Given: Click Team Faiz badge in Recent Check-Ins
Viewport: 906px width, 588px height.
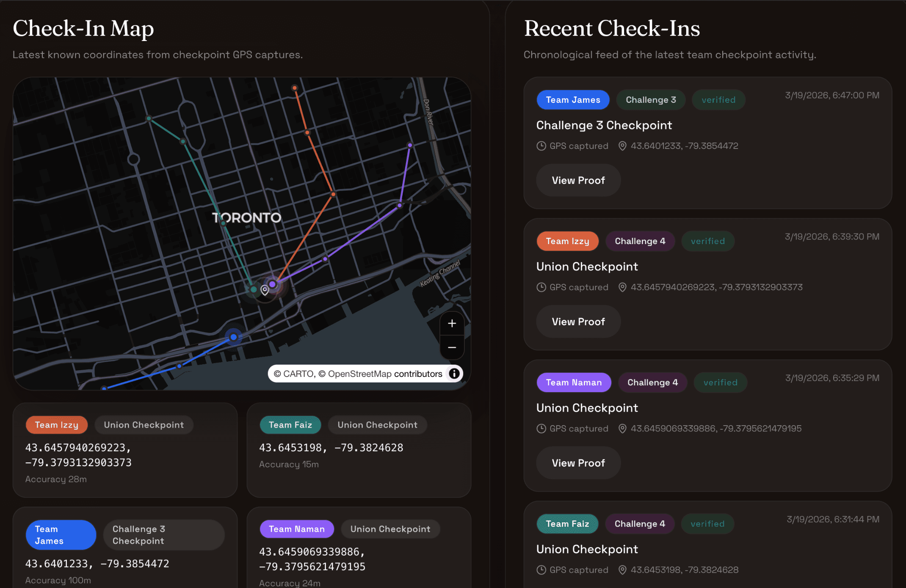Looking at the screenshot, I should (567, 524).
